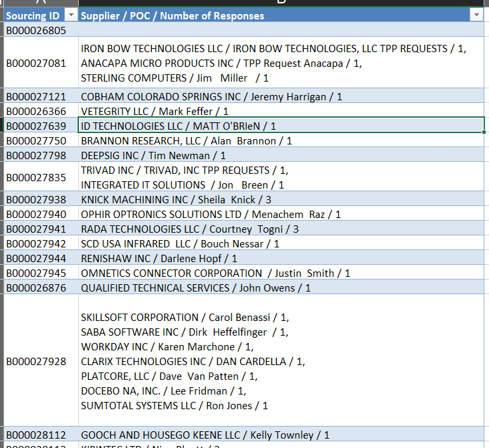
Task: Select cell B000027944
Action: [x=41, y=257]
